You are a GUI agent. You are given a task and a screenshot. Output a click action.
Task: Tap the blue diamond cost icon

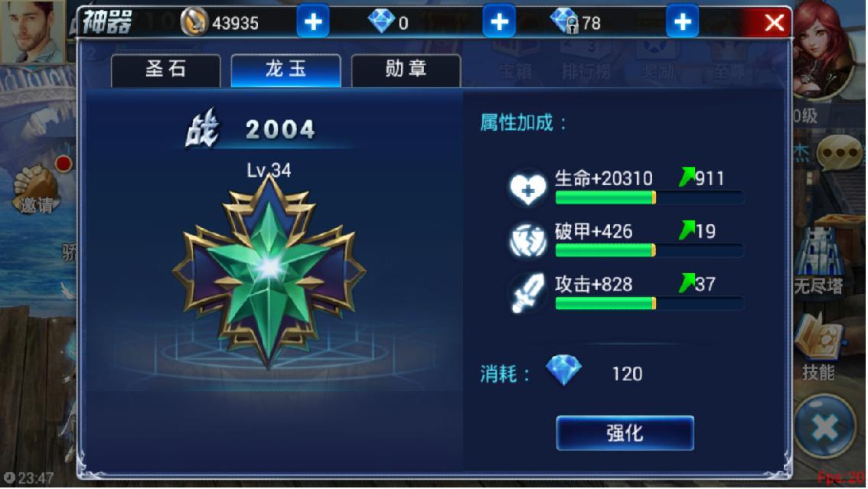pos(563,370)
